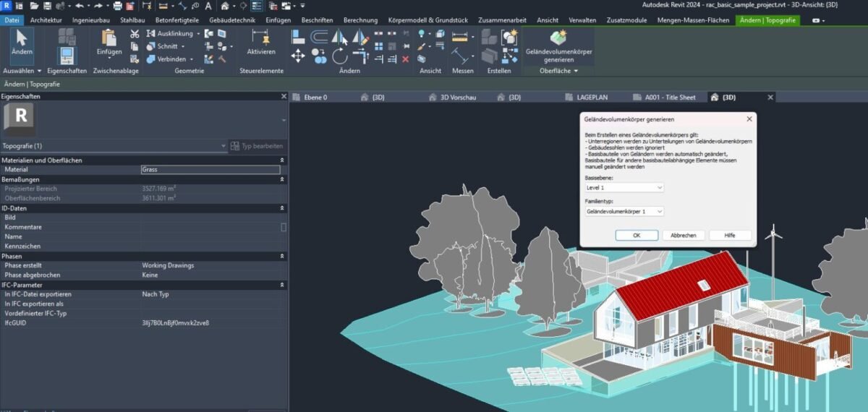Close the Eigenschaften palette
868x412 pixels.
coord(284,95)
